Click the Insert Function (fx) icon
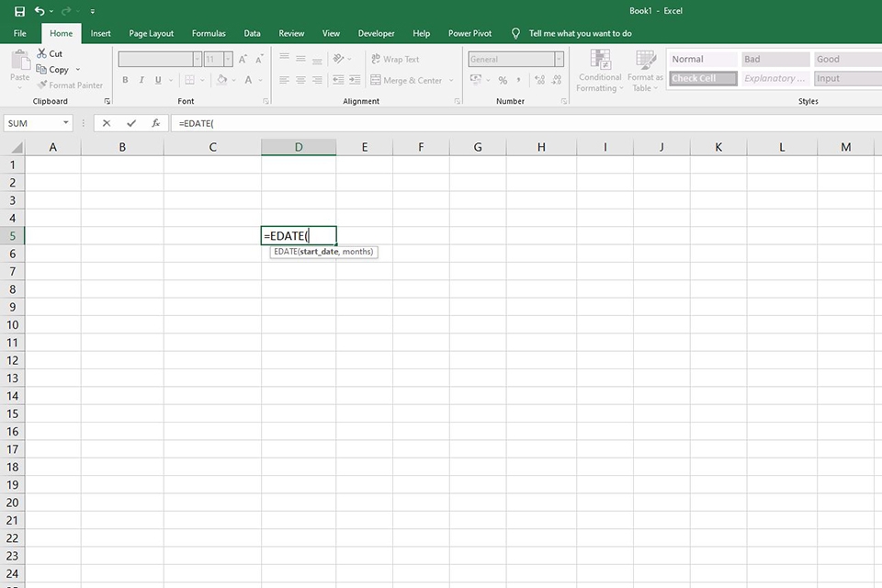The width and height of the screenshot is (882, 588). [156, 122]
